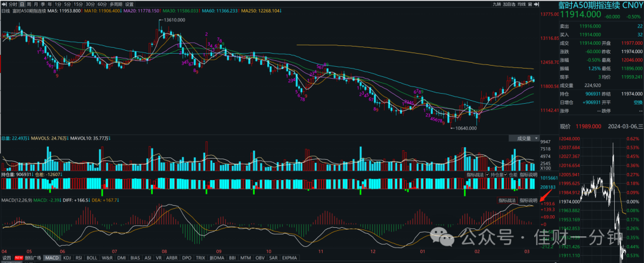Open 指标说明 in MACD panel
Viewport: 644px width, 263px height.
(x=528, y=200)
